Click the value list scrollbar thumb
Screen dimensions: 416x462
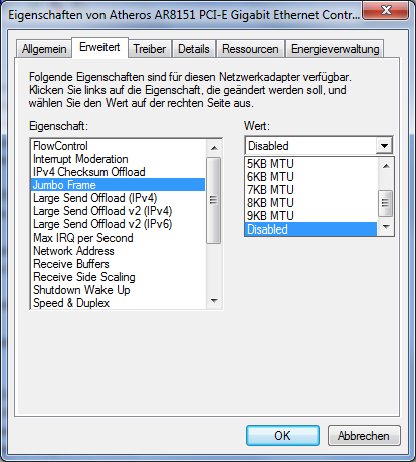point(386,203)
